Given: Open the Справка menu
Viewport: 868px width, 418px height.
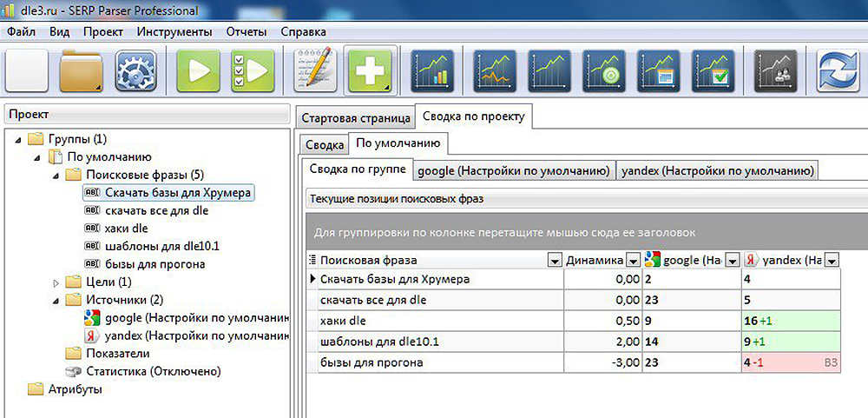Looking at the screenshot, I should [x=303, y=31].
